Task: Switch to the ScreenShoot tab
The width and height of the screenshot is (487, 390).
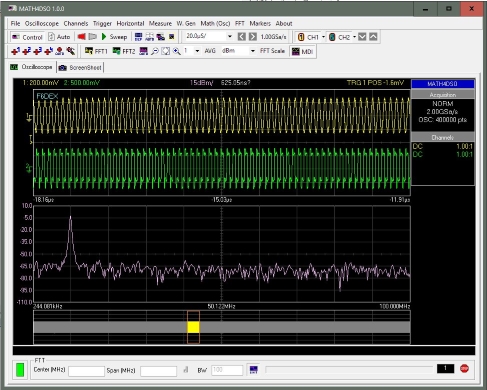Action: (80, 67)
